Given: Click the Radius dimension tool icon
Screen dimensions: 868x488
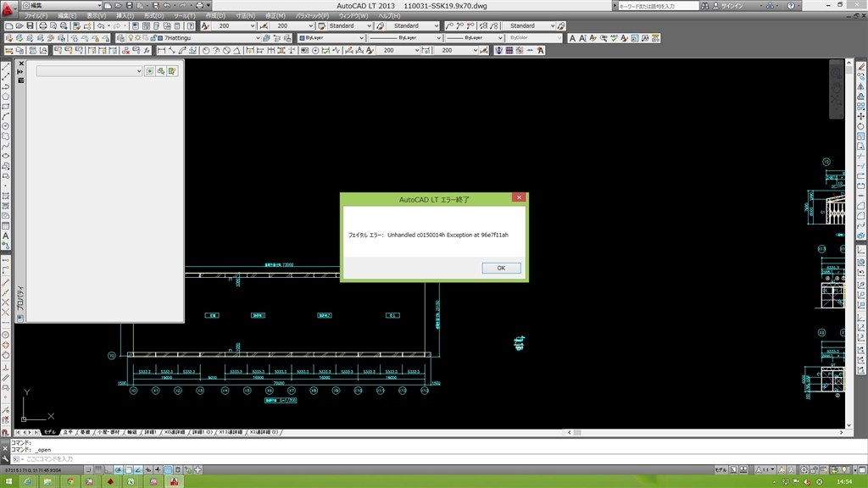Looking at the screenshot, I should [206, 50].
